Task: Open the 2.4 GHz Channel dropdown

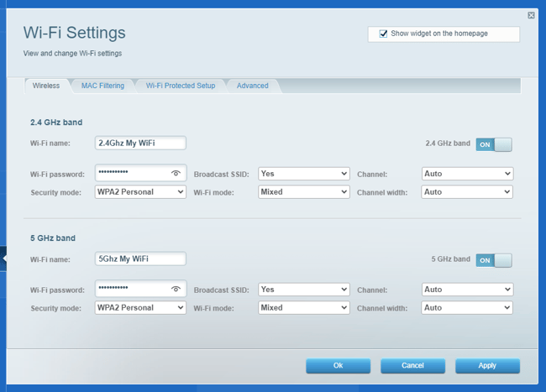Action: pos(467,174)
